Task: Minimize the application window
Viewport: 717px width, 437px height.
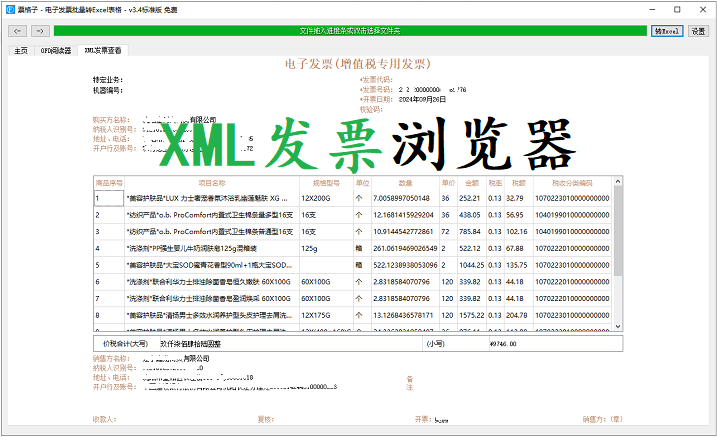Action: (655, 8)
